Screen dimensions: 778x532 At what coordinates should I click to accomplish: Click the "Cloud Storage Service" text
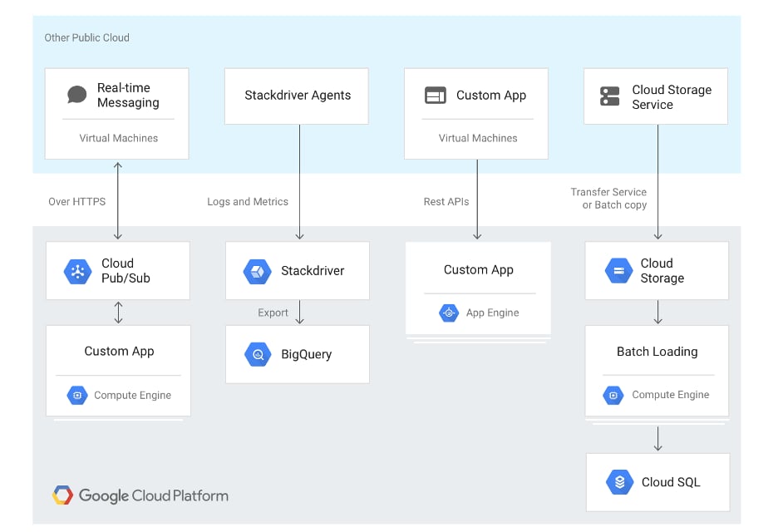click(x=672, y=96)
